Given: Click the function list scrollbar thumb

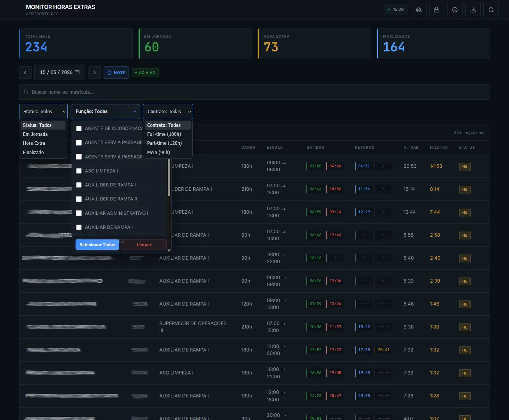Looking at the screenshot, I should [x=169, y=177].
